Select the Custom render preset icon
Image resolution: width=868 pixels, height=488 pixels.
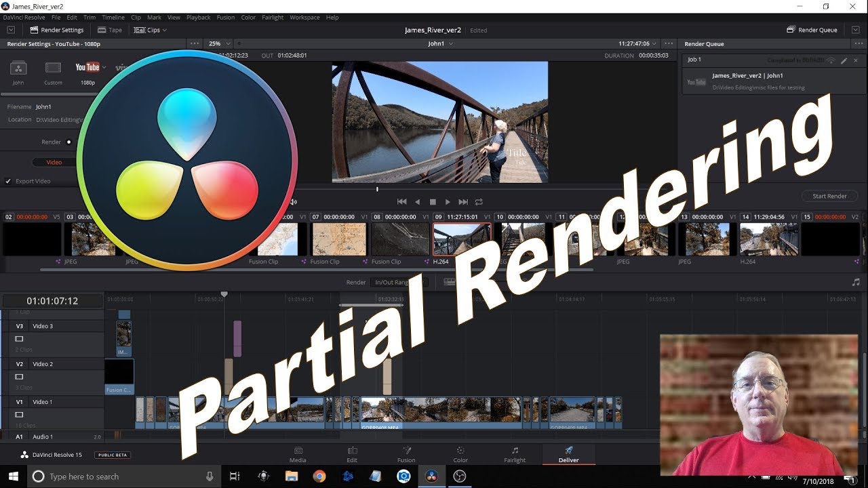[53, 68]
